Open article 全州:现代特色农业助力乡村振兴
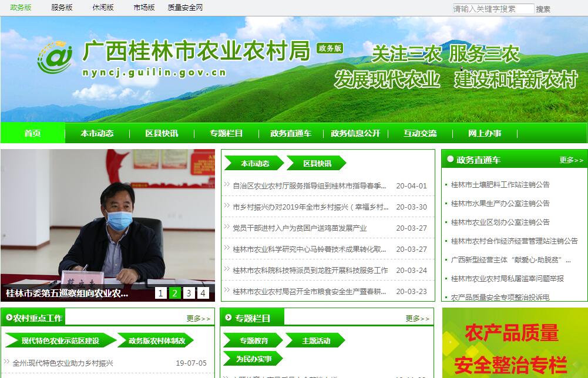Screen dimensions: 588x378 63,363
